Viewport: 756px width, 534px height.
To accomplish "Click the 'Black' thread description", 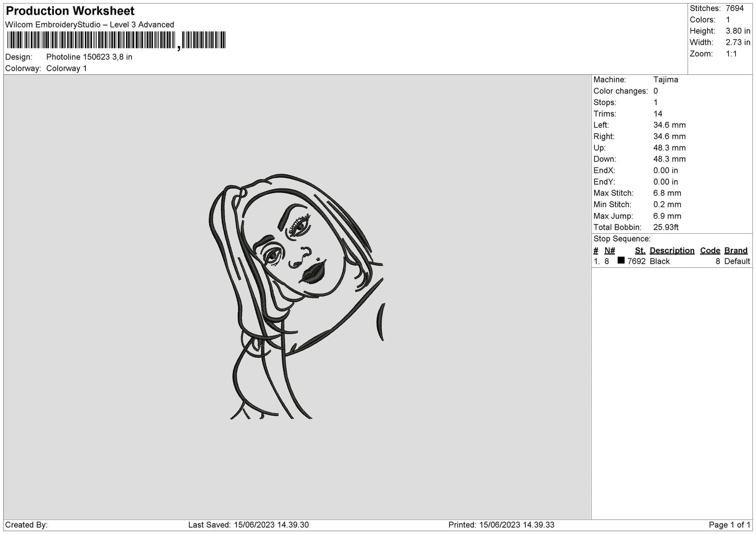I will (659, 262).
